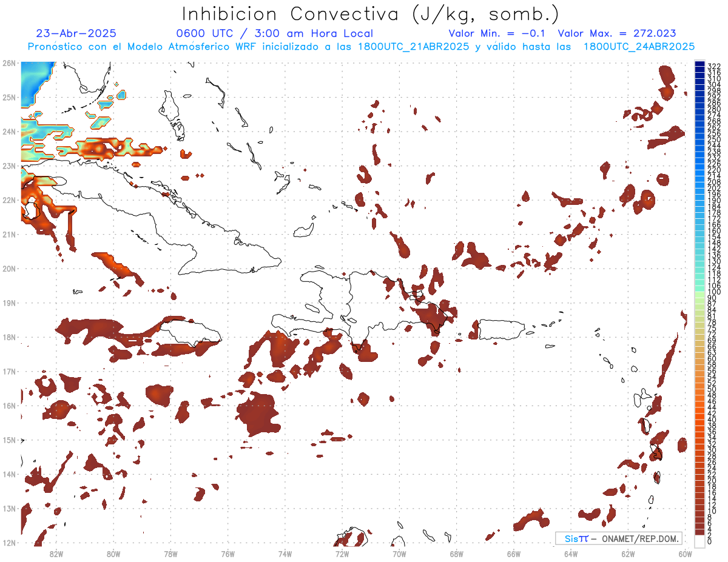Click the '64W' longitude label

[571, 553]
